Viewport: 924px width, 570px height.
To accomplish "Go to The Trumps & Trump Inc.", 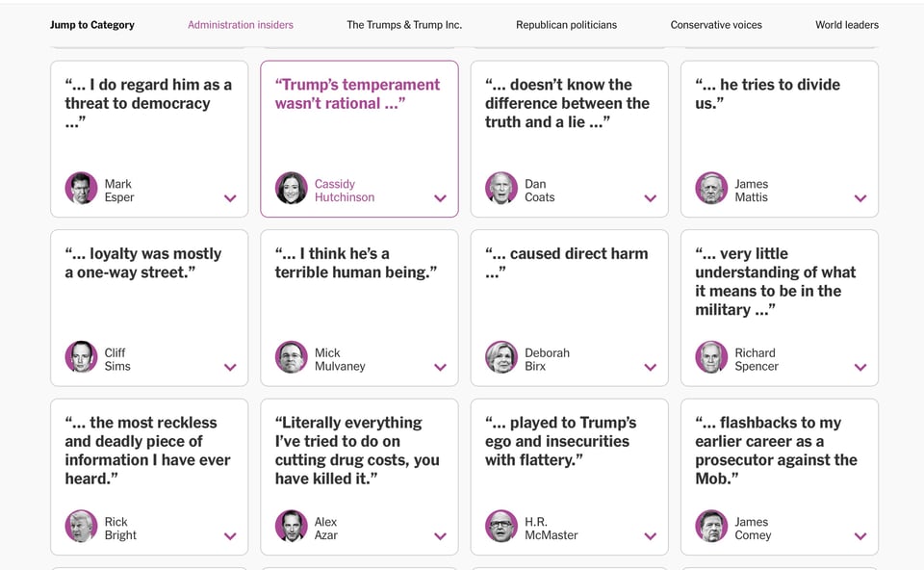I will [x=404, y=25].
